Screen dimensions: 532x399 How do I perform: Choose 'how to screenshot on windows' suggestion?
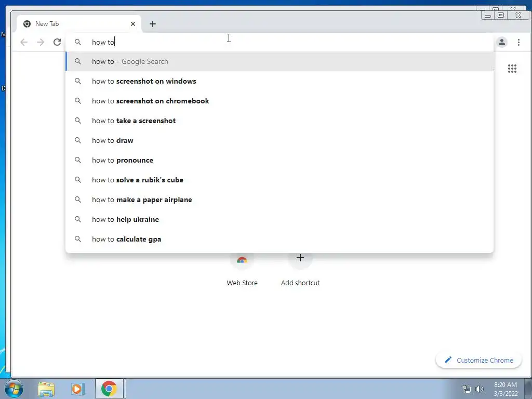(280, 81)
